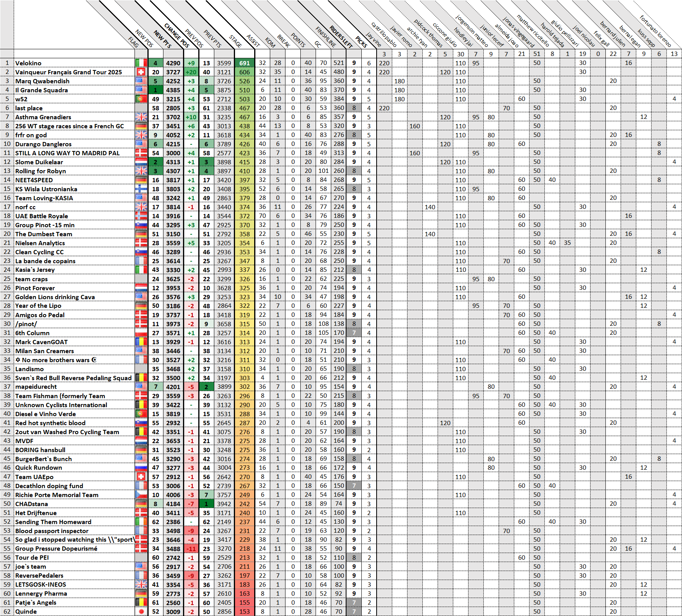Click the Russian flag in the Quick Rundown row
The height and width of the screenshot is (616, 682).
(141, 468)
